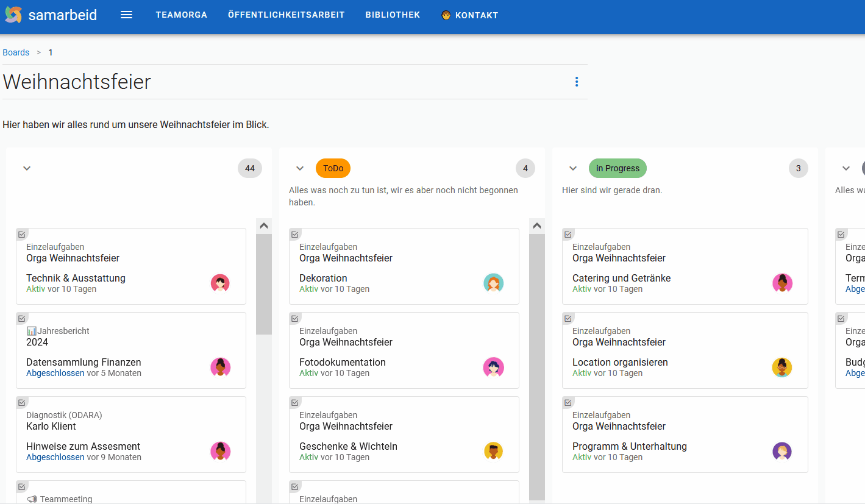Open the hamburger navigation menu
865x504 pixels.
pos(126,15)
